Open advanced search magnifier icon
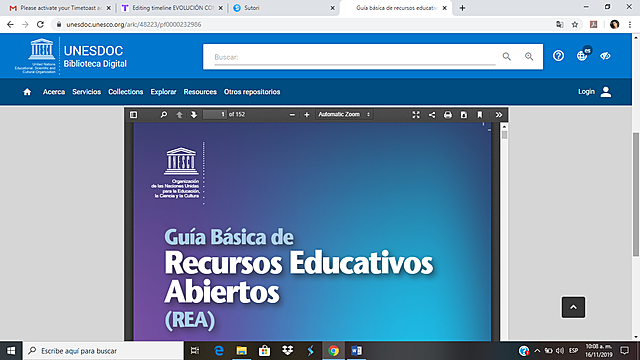 pos(529,57)
